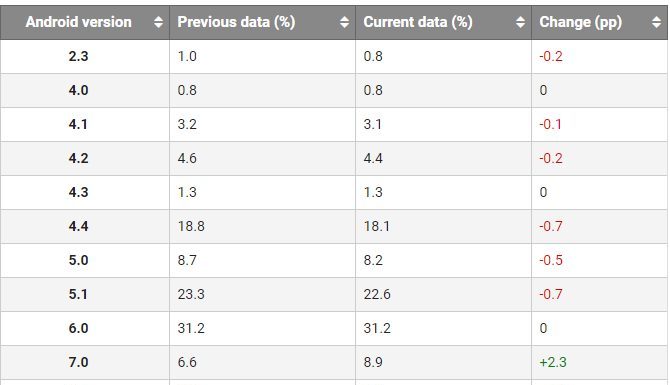Screen dimensions: 670x385
Task: Select the 22.6 current data cell
Action: pos(377,294)
